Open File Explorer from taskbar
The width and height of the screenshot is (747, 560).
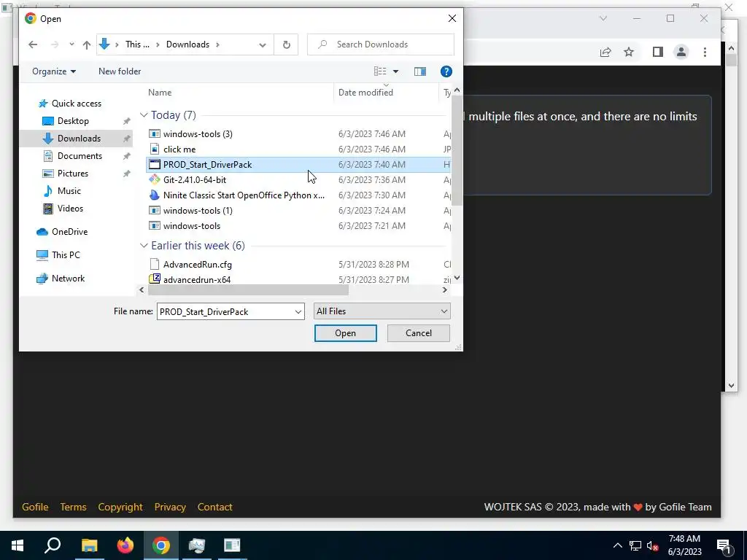89,545
